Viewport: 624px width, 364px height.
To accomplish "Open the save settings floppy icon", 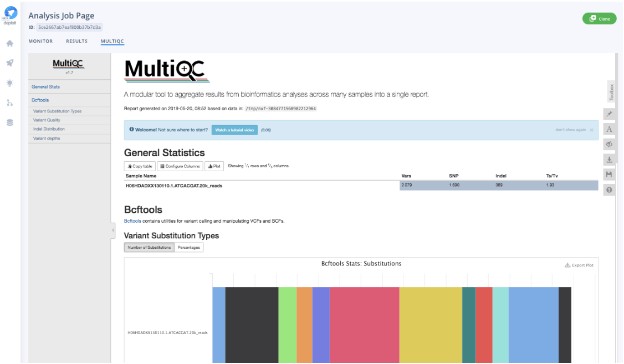I will pos(609,175).
